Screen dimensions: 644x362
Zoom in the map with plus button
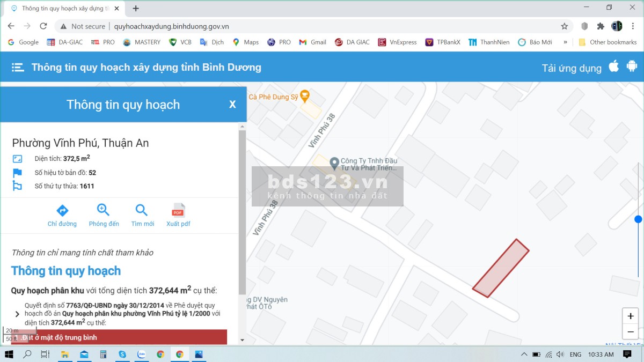pos(631,316)
